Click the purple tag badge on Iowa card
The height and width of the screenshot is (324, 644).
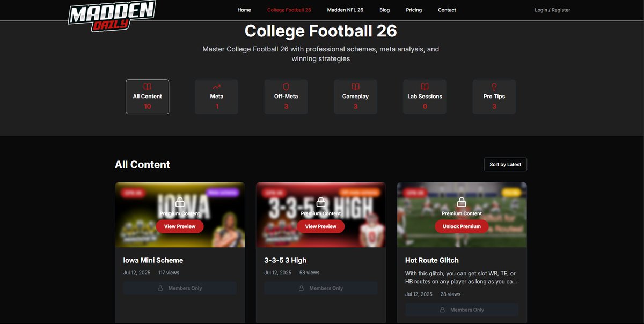tap(222, 193)
